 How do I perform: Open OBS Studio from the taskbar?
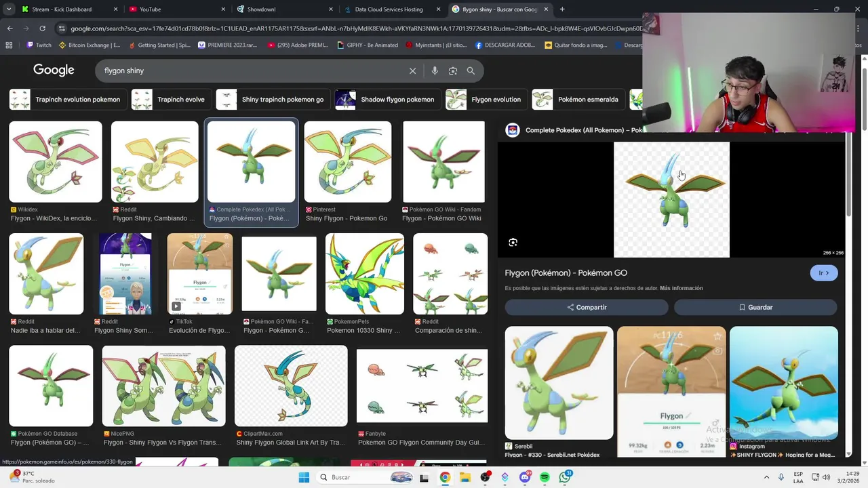[485, 477]
